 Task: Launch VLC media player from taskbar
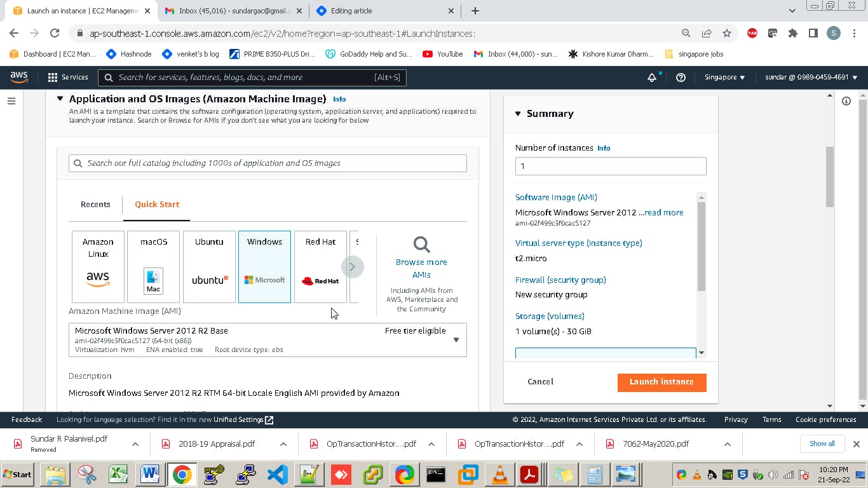pyautogui.click(x=500, y=475)
